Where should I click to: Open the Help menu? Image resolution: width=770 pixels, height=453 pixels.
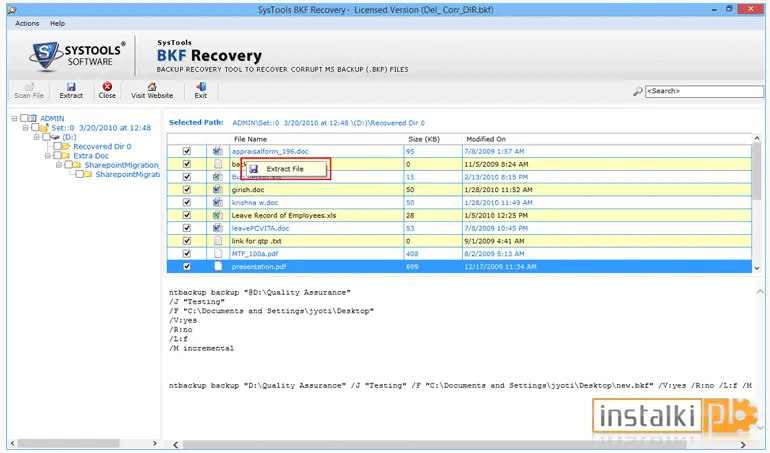pos(57,23)
